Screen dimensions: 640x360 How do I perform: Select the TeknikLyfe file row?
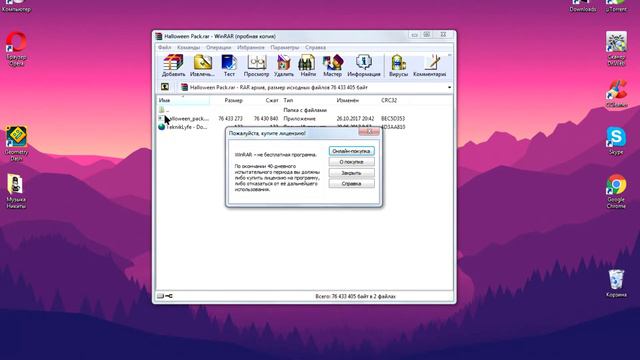[304, 127]
